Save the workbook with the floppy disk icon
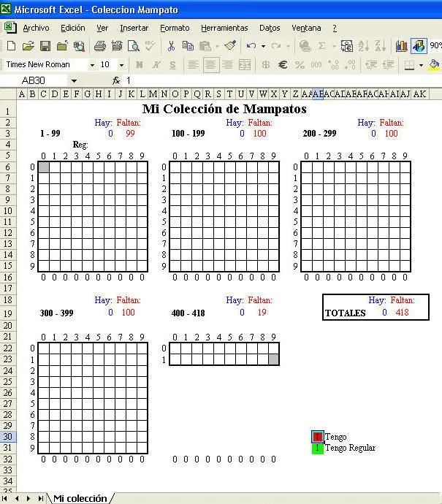This screenshot has height=504, width=442. coord(45,46)
